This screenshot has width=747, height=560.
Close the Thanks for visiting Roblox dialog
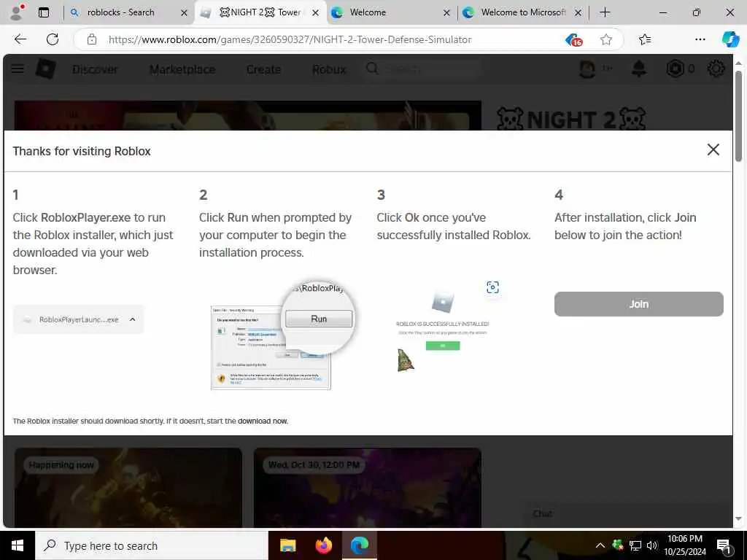tap(713, 149)
